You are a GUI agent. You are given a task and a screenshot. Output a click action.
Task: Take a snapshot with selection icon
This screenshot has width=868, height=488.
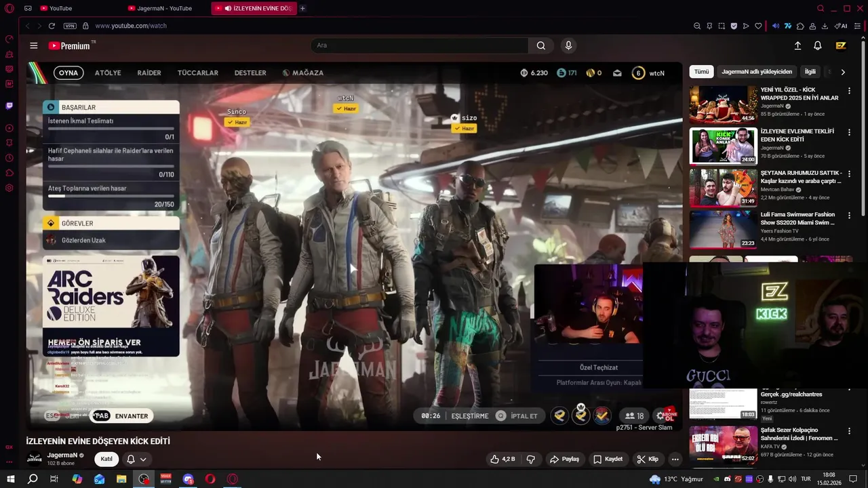pos(722,26)
